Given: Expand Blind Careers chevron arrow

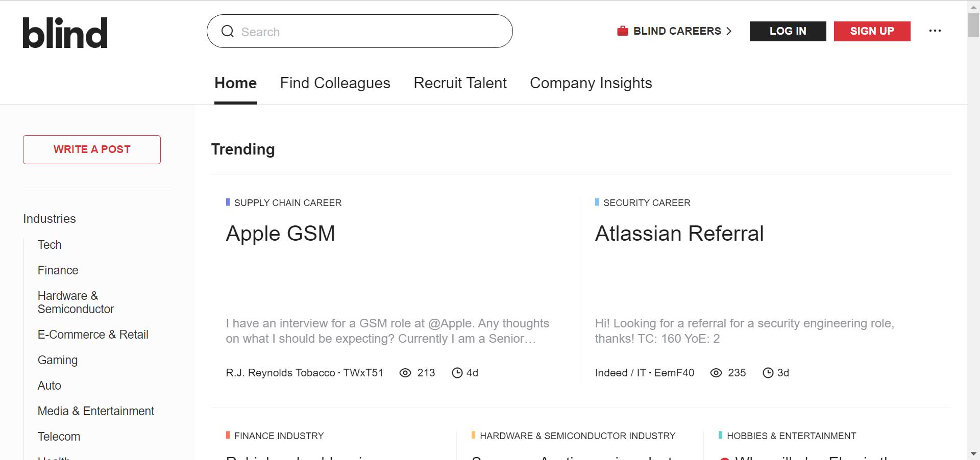Looking at the screenshot, I should pos(729,31).
